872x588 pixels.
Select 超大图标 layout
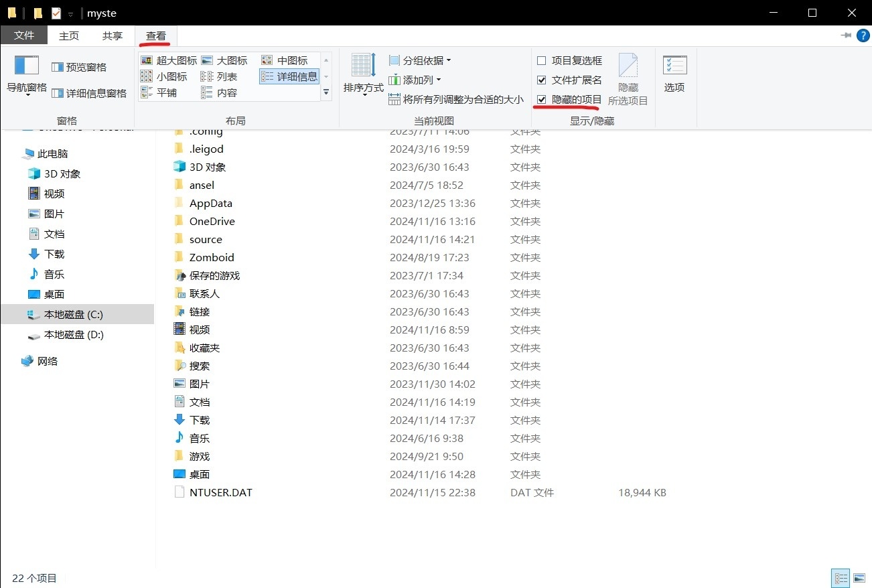[x=169, y=60]
